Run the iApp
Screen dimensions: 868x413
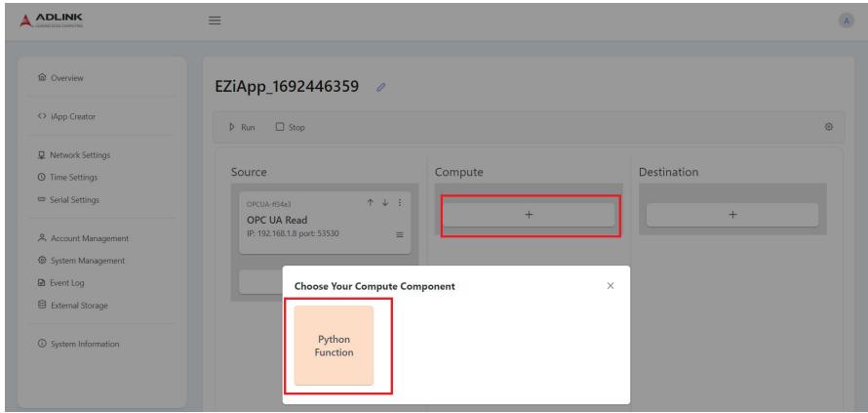click(242, 128)
